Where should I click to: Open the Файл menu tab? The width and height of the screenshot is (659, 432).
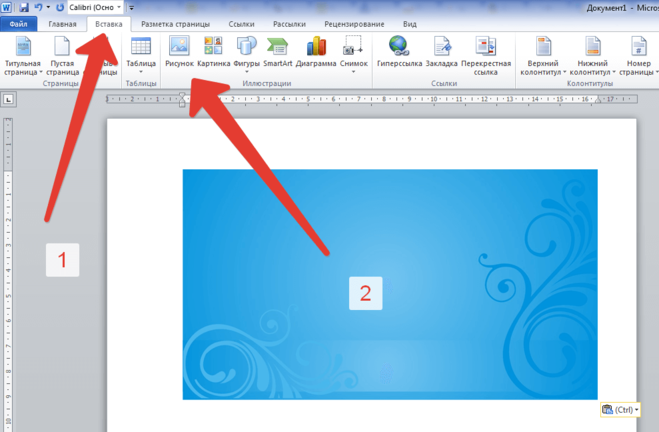(18, 23)
